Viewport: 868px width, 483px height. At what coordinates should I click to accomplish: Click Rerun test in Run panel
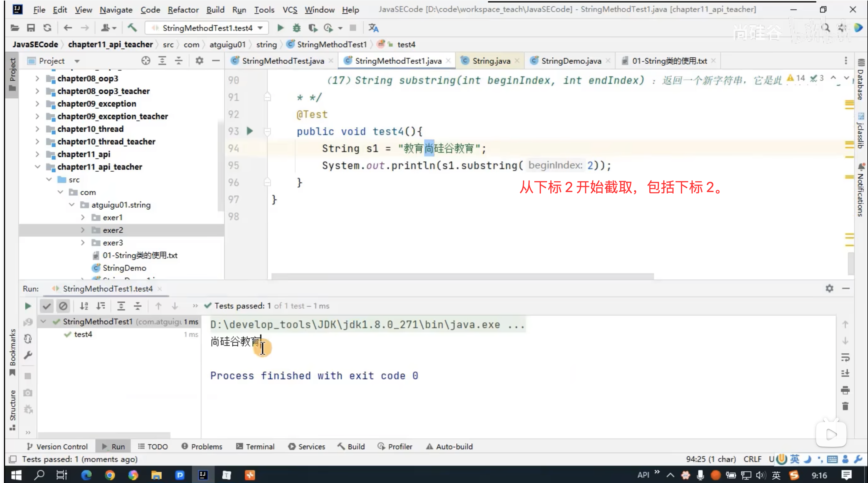[28, 306]
